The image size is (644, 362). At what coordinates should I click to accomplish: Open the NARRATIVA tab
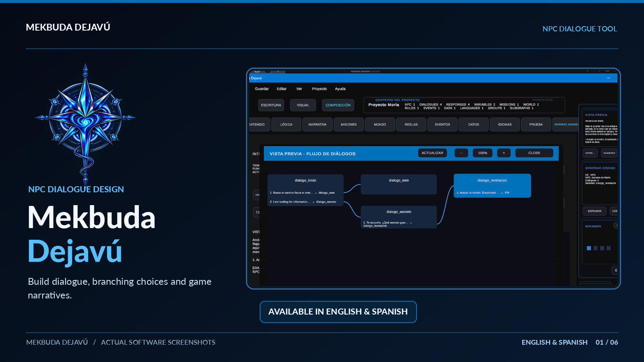point(318,125)
